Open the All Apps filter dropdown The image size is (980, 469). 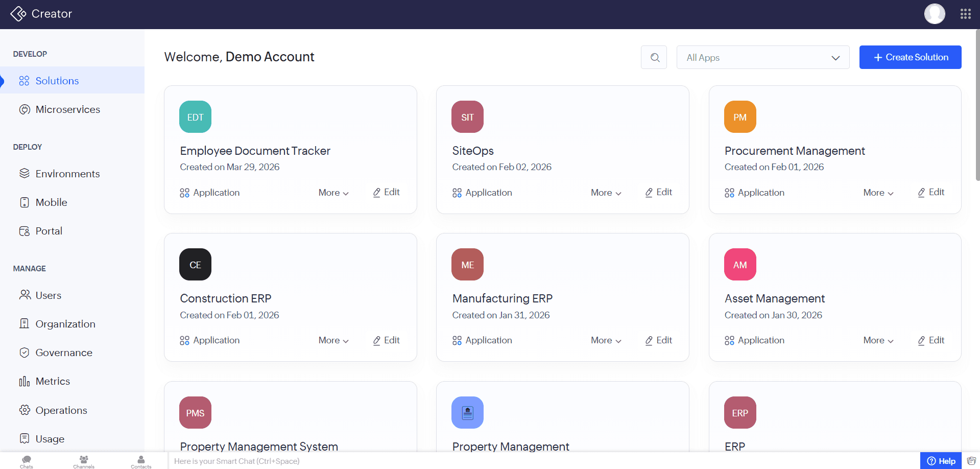[x=762, y=57]
